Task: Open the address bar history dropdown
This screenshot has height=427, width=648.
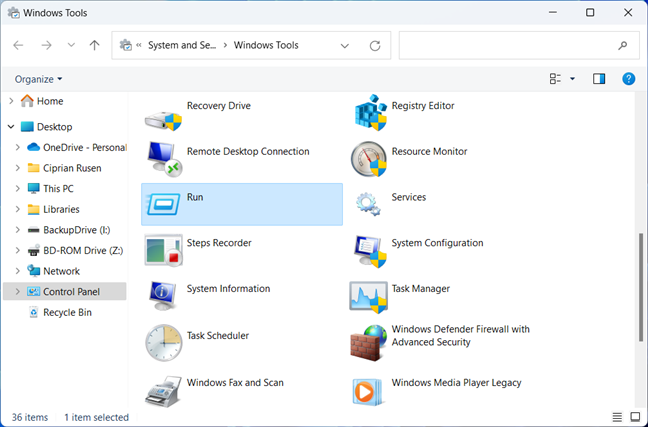Action: point(345,45)
